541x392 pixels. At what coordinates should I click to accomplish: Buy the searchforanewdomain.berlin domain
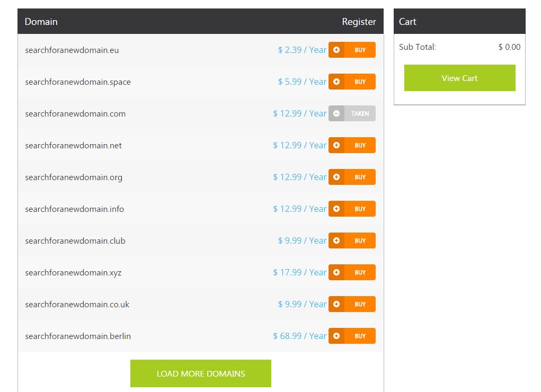(352, 336)
